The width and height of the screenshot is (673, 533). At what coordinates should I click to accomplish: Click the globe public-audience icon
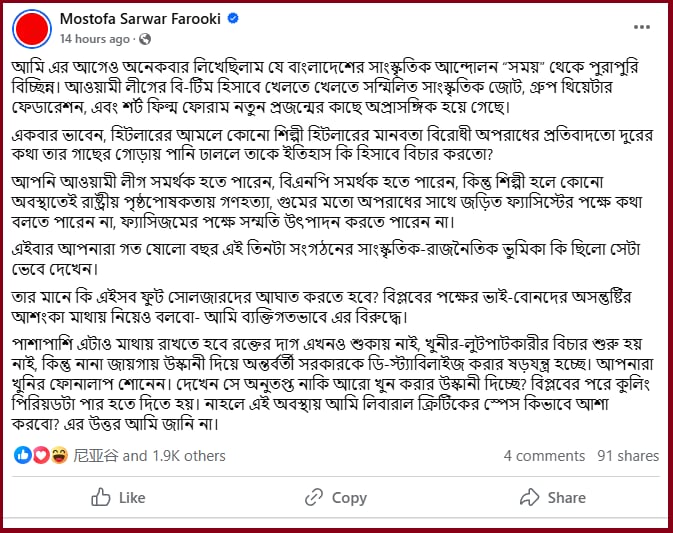pyautogui.click(x=145, y=39)
